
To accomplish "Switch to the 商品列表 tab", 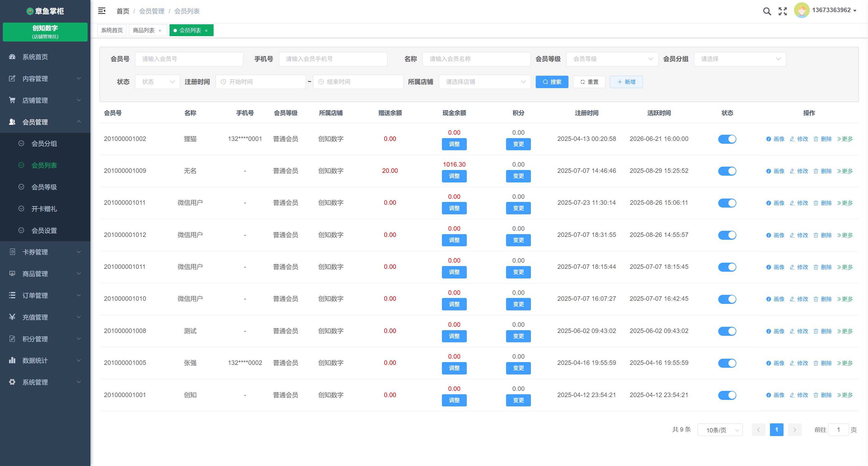I will pyautogui.click(x=144, y=30).
